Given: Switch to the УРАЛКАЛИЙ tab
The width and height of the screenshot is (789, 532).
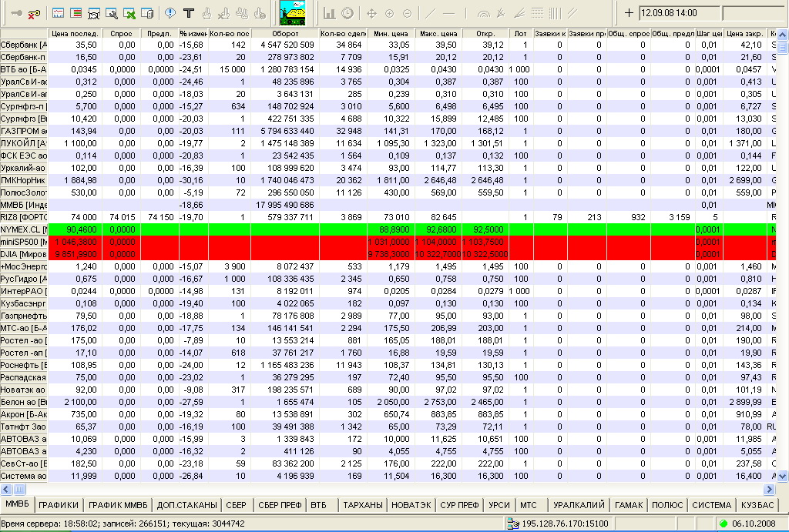Looking at the screenshot, I should coord(579,505).
